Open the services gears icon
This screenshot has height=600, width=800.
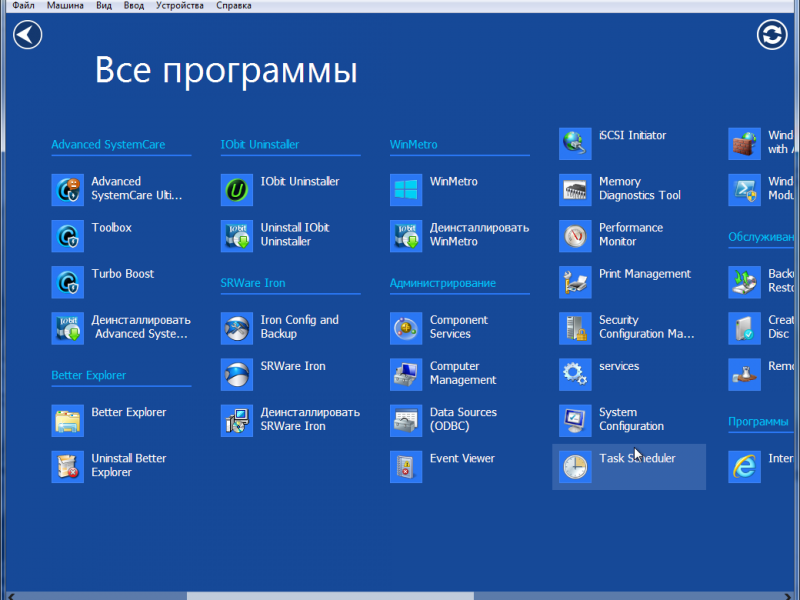coord(575,374)
